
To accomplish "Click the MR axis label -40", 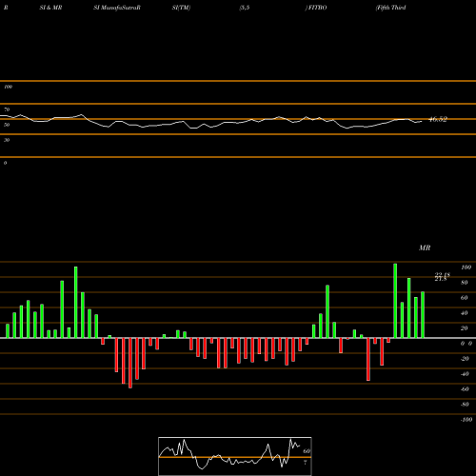I will (x=465, y=374).
